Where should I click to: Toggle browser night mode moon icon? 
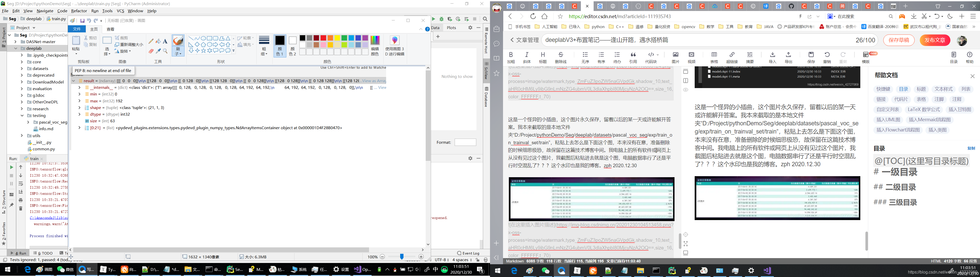950,16
